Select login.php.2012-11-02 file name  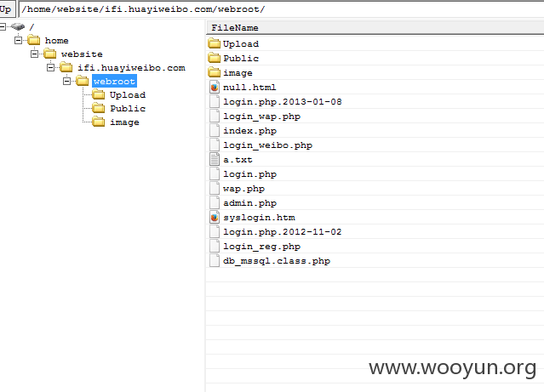click(283, 232)
